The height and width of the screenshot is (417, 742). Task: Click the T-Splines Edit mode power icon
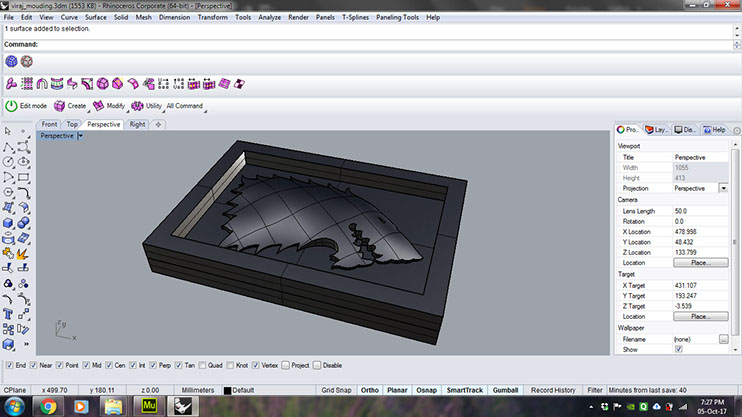[11, 106]
